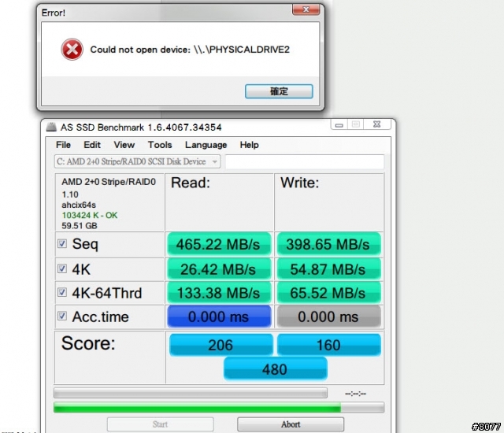This screenshot has height=433, width=504.
Task: Click the maximize button of AS SSD Benchmark
Action: pos(355,124)
